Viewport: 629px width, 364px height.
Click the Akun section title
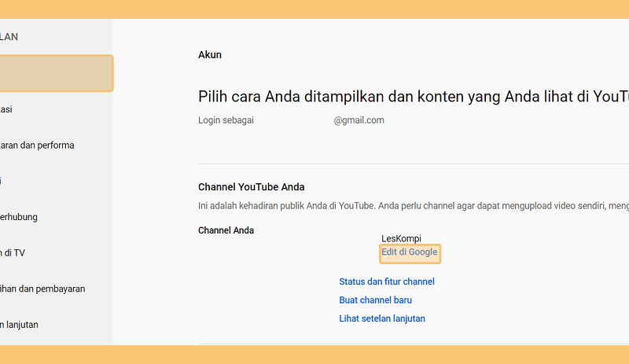coord(210,54)
